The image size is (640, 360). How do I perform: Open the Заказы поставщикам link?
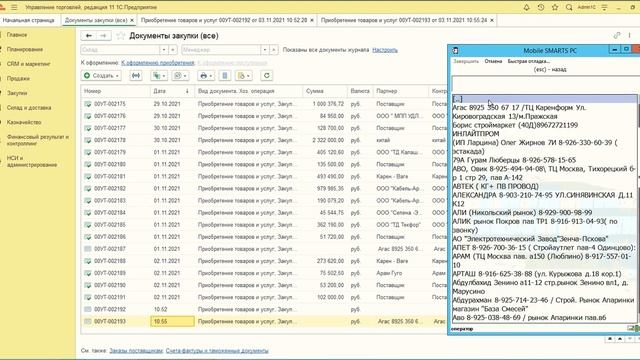click(136, 351)
